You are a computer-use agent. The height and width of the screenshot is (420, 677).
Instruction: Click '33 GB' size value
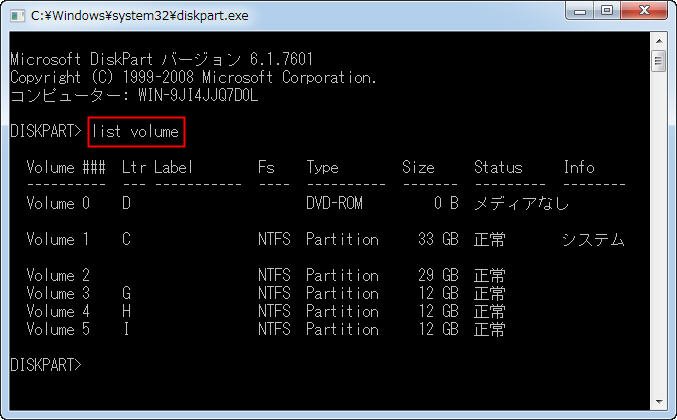[438, 239]
